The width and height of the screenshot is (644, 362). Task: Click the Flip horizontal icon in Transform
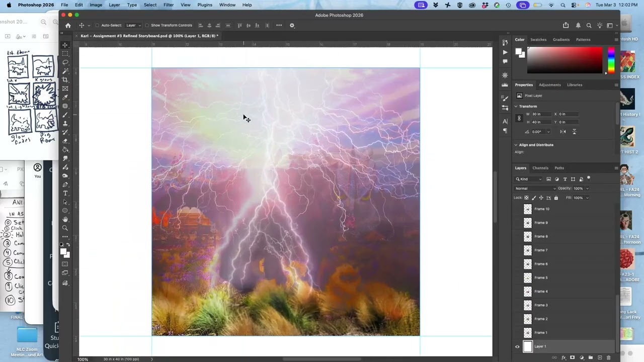563,132
